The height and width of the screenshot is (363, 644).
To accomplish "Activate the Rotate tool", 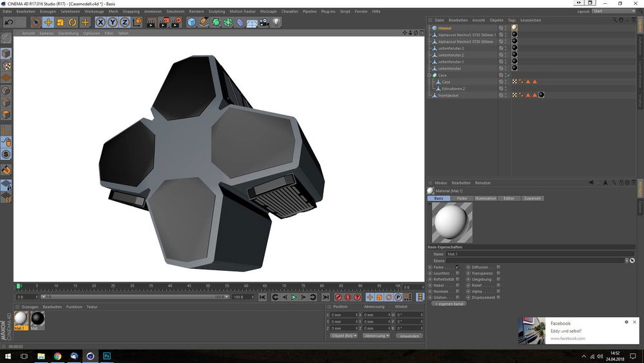I will 73,23.
